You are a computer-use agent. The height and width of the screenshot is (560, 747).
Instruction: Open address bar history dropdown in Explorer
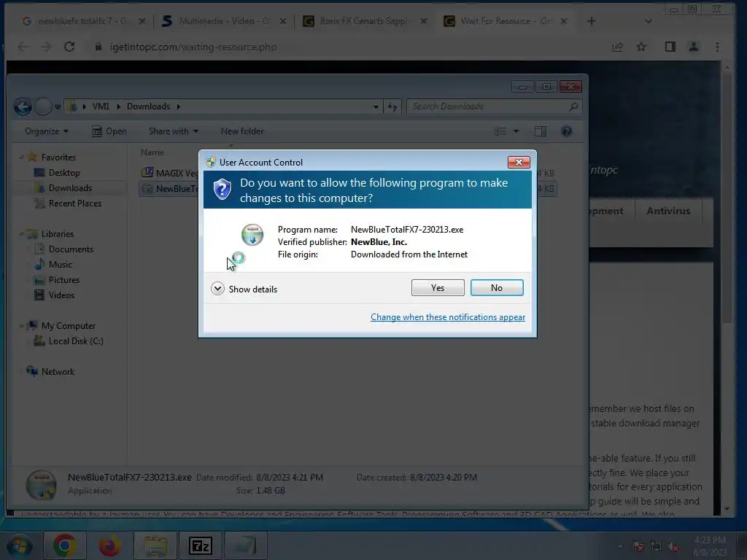(x=376, y=106)
